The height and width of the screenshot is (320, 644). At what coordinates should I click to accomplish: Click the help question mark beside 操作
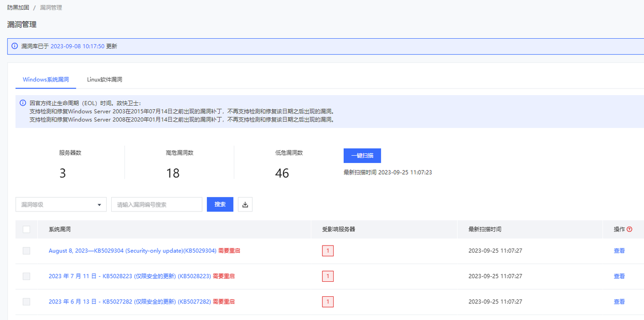pyautogui.click(x=629, y=229)
